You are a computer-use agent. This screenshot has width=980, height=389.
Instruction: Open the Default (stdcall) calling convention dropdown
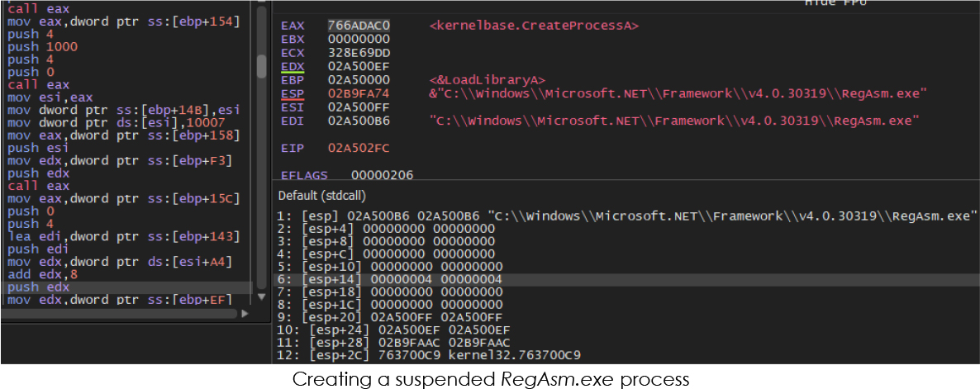(322, 196)
